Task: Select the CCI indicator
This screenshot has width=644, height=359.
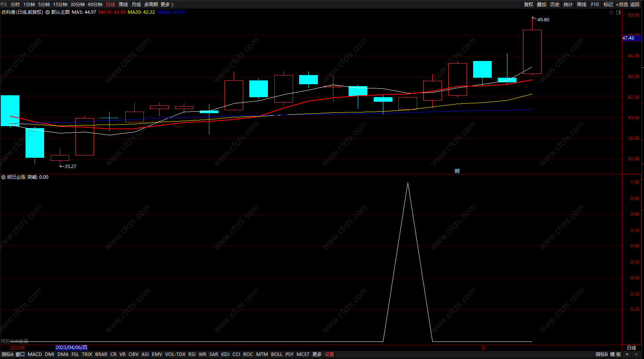Action: [x=236, y=354]
